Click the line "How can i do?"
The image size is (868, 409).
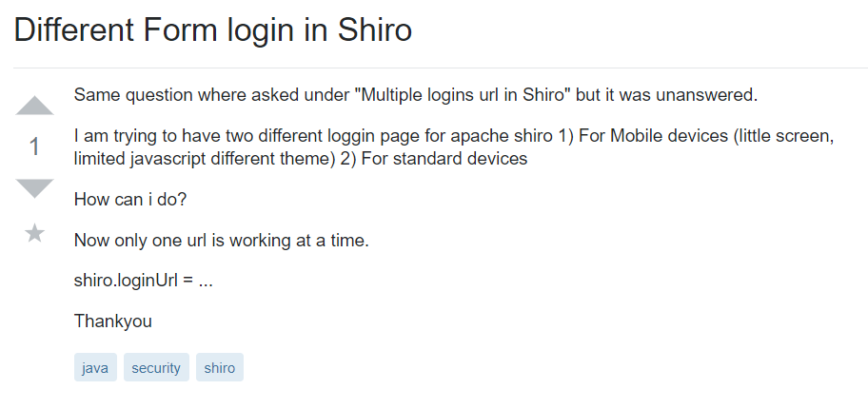coord(133,200)
